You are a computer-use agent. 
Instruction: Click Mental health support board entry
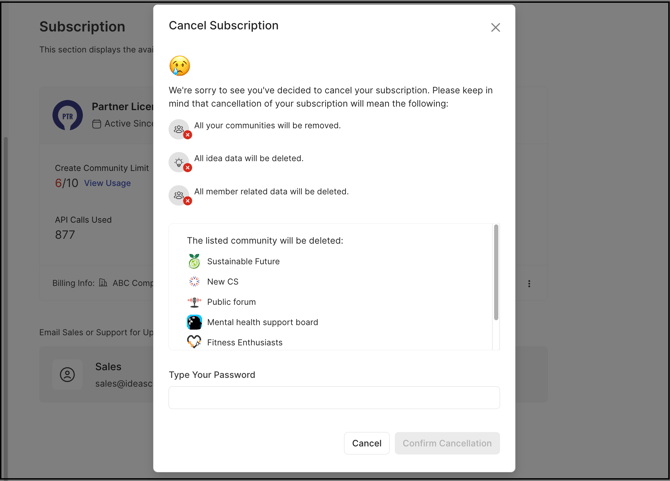point(262,322)
